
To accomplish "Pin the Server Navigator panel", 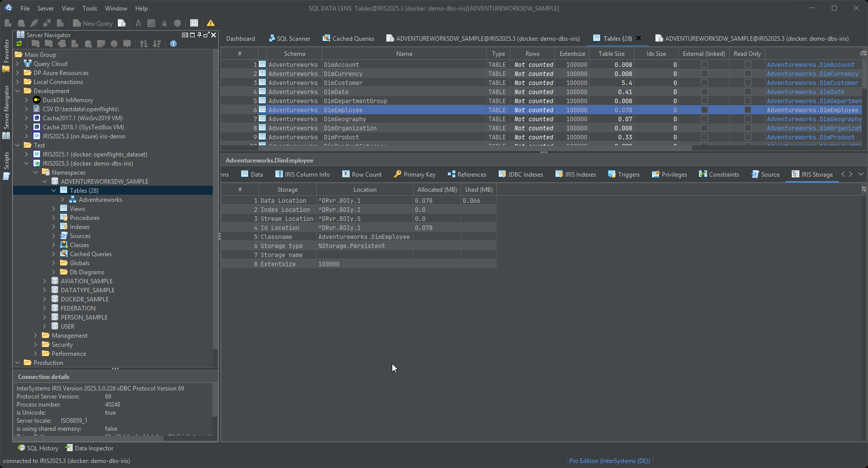I will [199, 35].
